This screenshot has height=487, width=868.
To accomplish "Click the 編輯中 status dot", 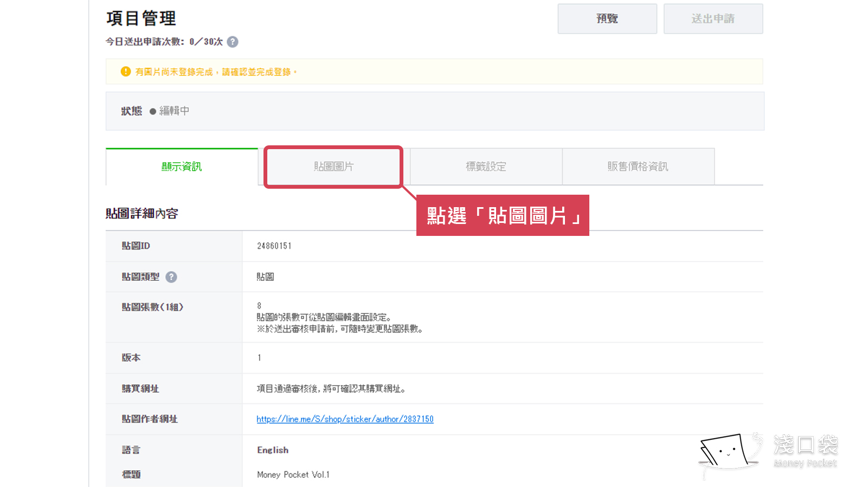I will (x=153, y=111).
